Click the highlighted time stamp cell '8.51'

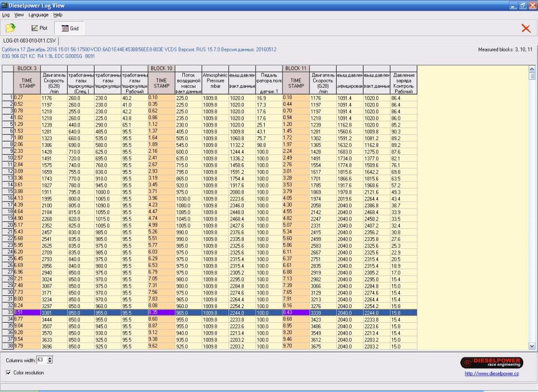click(x=27, y=313)
